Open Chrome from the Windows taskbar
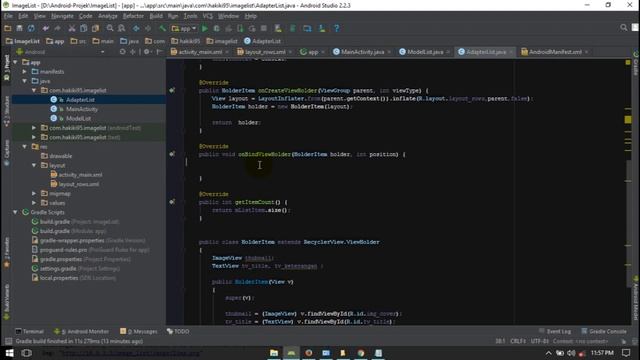This screenshot has height=360, width=640. [361, 353]
